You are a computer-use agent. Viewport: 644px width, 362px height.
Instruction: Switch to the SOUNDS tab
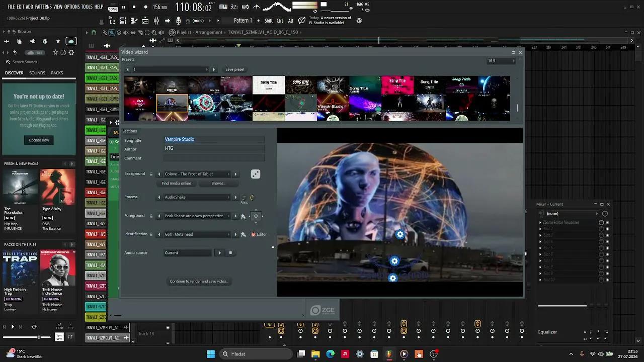pos(37,73)
